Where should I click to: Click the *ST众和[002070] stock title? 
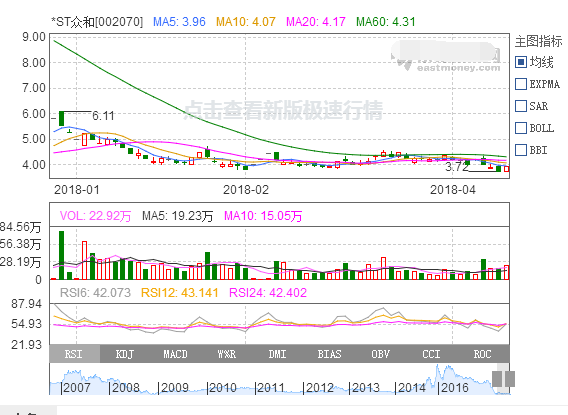tap(97, 22)
